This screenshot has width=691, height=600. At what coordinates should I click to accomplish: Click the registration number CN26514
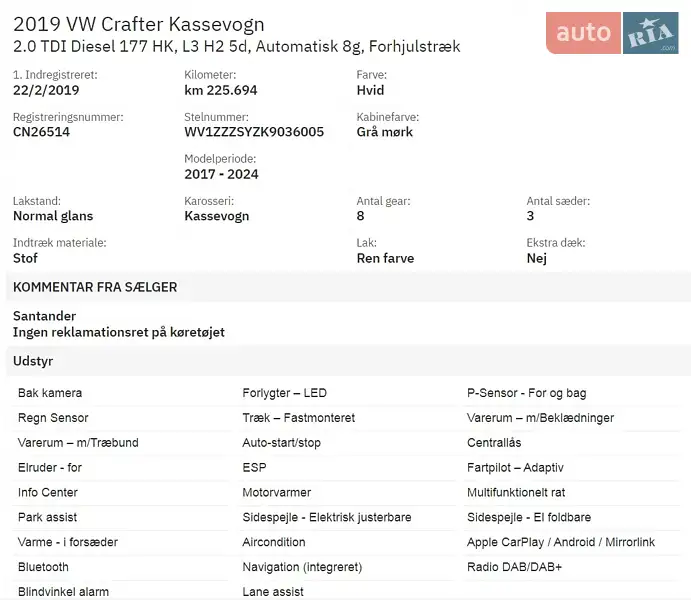[x=41, y=132]
